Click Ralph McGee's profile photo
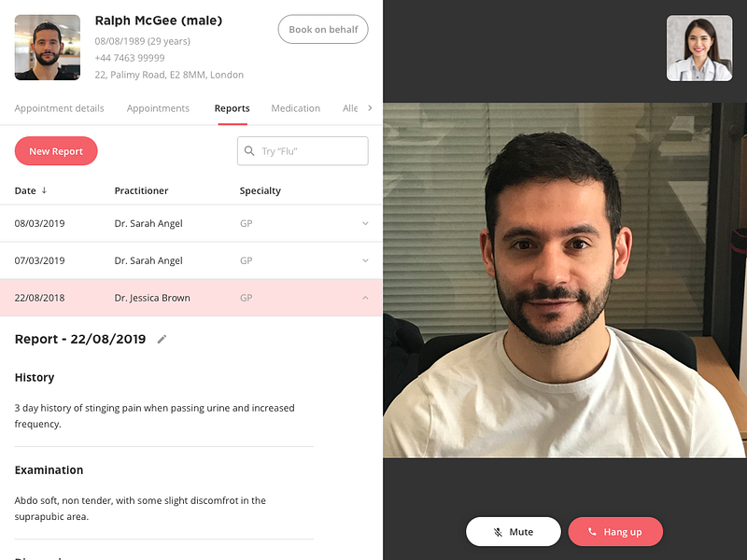Screen dimensions: 747x560 point(48,48)
